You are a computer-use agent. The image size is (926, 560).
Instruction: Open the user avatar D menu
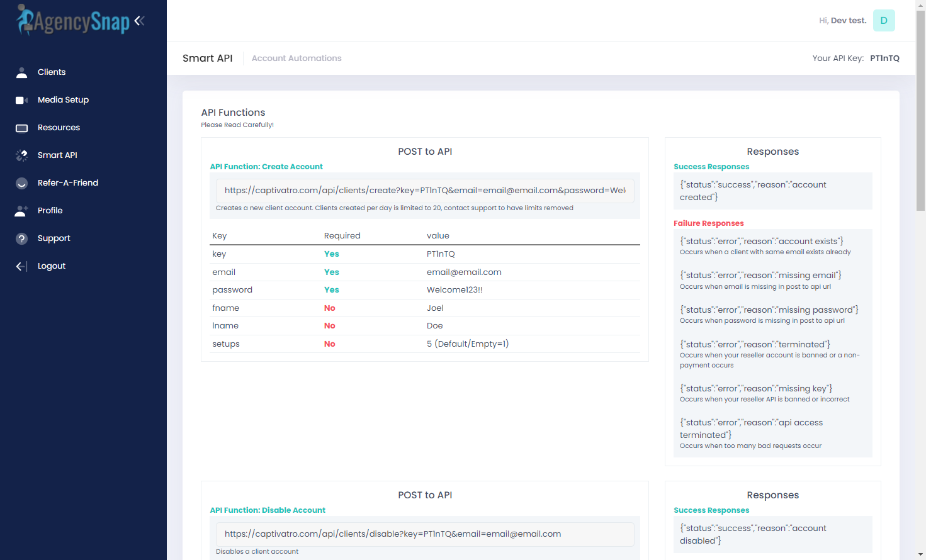883,21
